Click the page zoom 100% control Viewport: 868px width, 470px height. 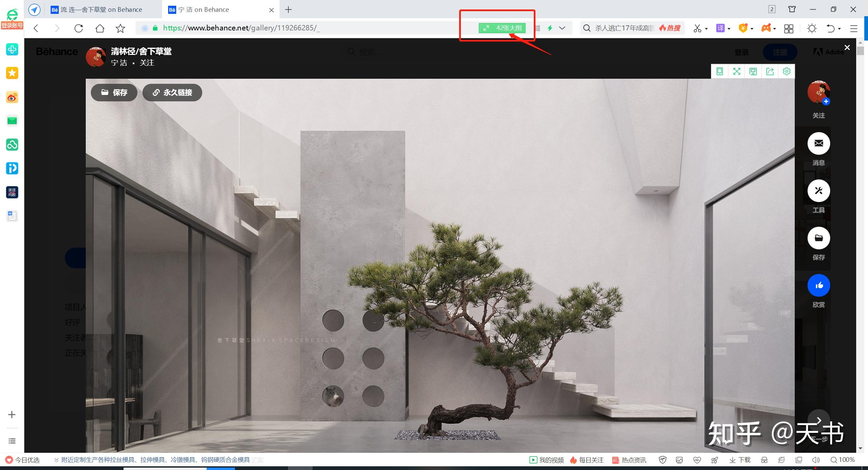pyautogui.click(x=843, y=460)
